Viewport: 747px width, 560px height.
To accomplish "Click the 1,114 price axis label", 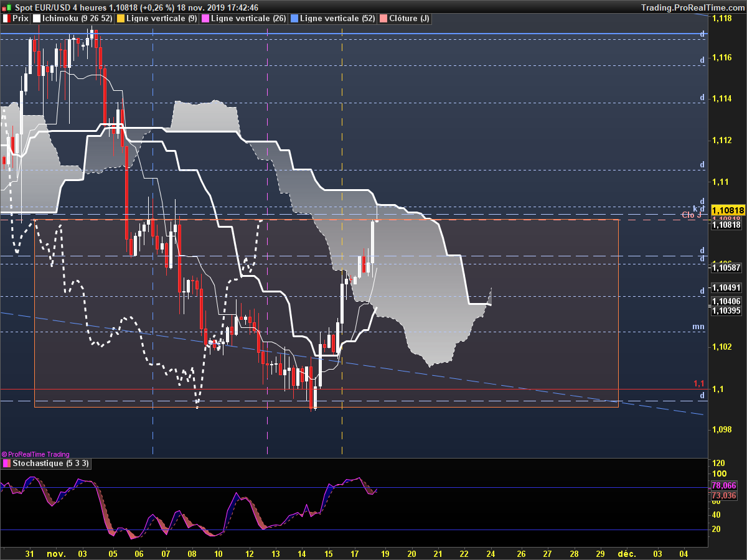I will click(722, 99).
